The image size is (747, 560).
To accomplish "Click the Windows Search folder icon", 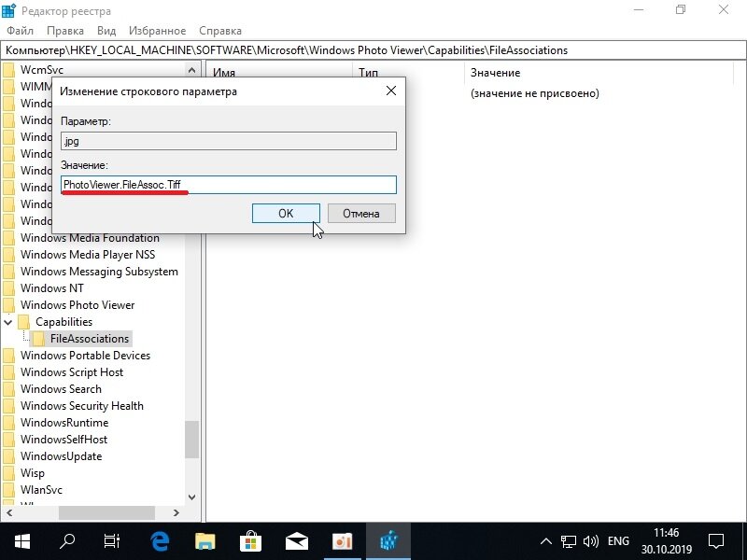I will click(8, 389).
